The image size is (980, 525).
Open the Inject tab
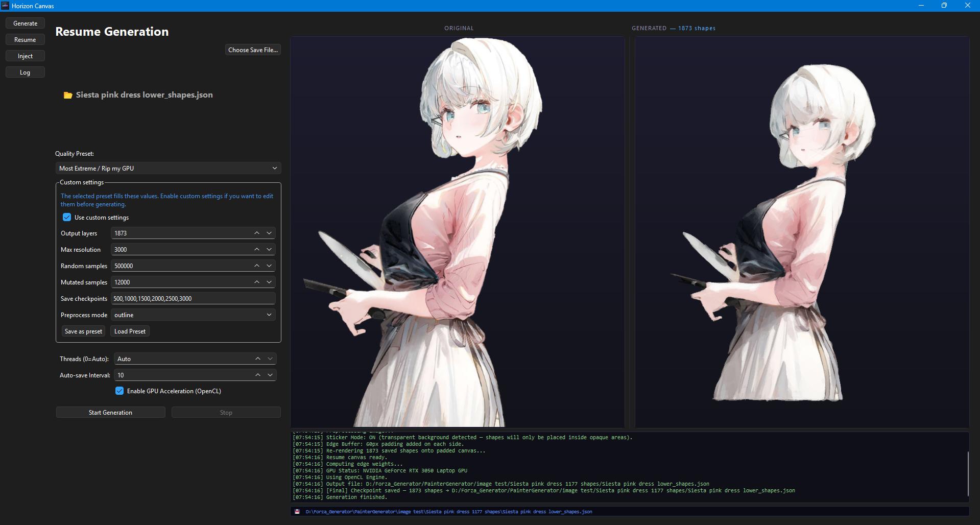pyautogui.click(x=25, y=56)
